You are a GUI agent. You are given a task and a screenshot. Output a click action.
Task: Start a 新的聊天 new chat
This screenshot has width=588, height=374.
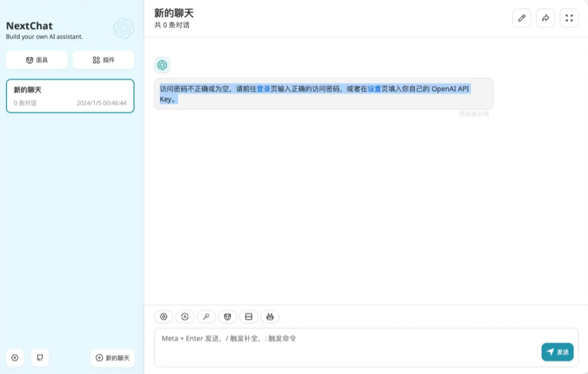pyautogui.click(x=112, y=358)
